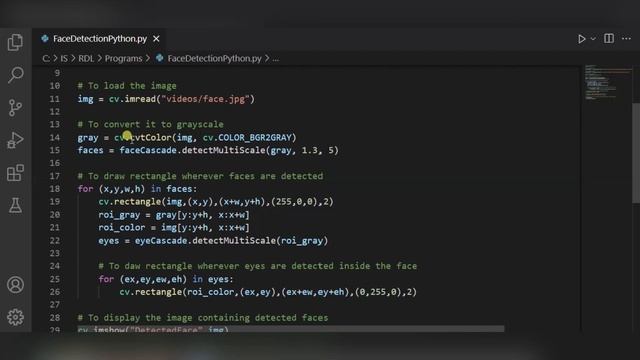This screenshot has height=360, width=640.
Task: Click '(ex,ey,ew,eh)' on line 25
Action: [153, 279]
